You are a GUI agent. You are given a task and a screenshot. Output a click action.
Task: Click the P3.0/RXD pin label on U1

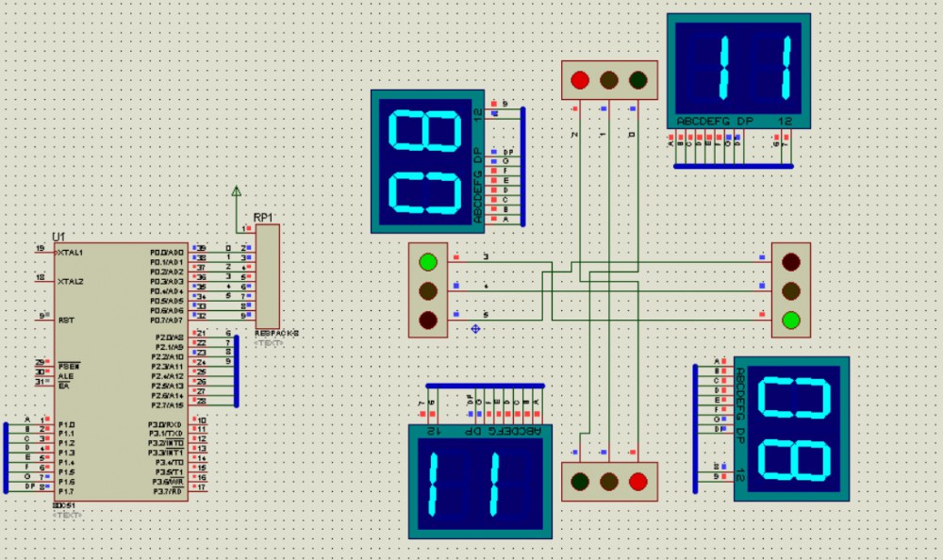[165, 424]
